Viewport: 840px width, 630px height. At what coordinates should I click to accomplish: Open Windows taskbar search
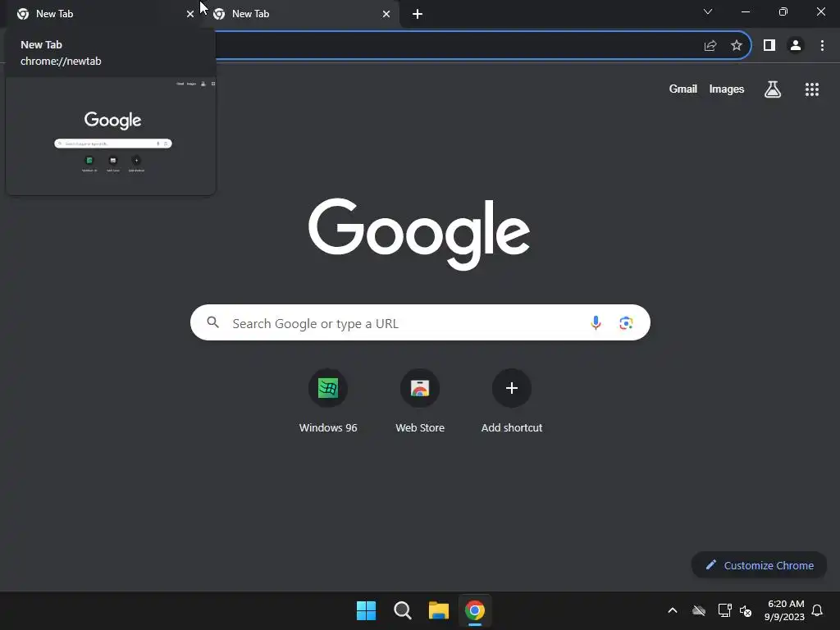[402, 610]
